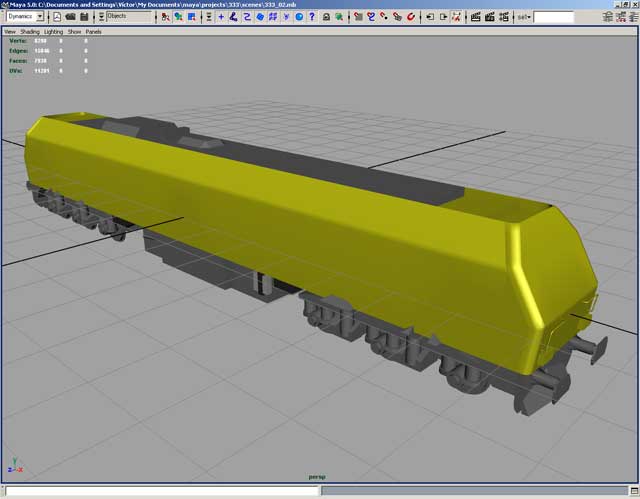Collapse the toolbar section before Objects field
Viewport: 640px width, 499px height.
(x=101, y=17)
